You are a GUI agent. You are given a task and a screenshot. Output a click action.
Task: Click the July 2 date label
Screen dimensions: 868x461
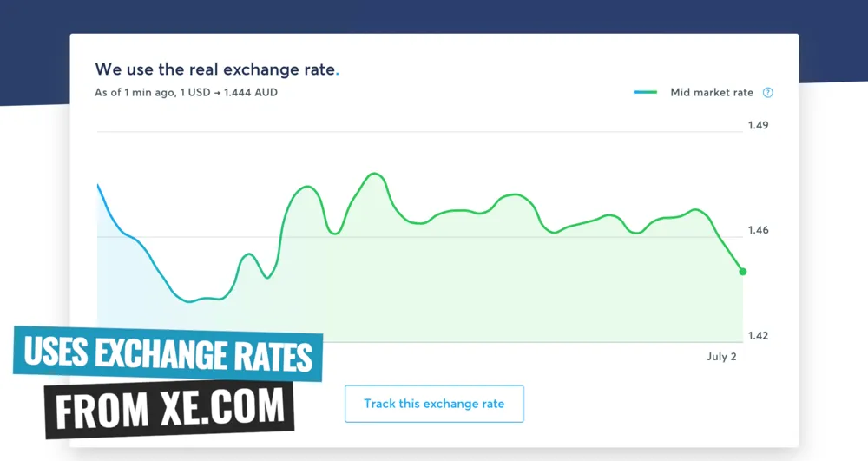coord(721,357)
